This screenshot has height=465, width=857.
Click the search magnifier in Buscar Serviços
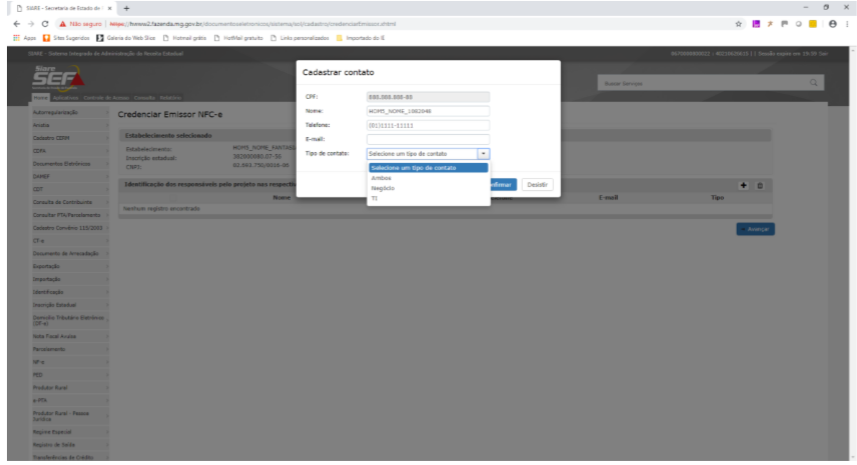pos(814,82)
